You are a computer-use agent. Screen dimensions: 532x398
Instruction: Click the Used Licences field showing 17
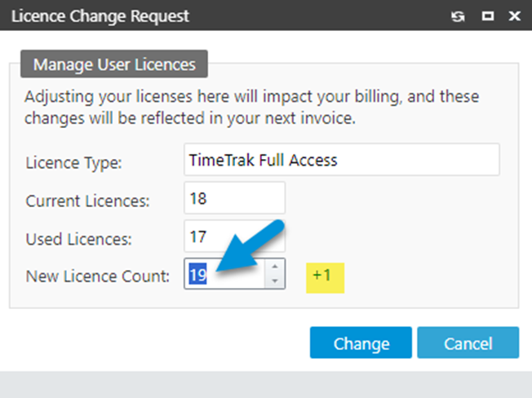(235, 237)
